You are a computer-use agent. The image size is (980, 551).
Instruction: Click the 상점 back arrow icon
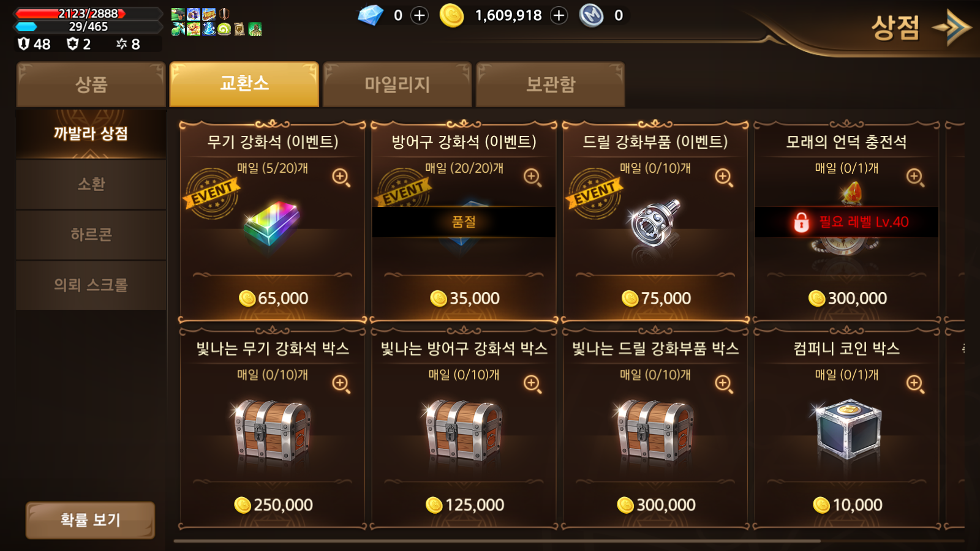951,27
